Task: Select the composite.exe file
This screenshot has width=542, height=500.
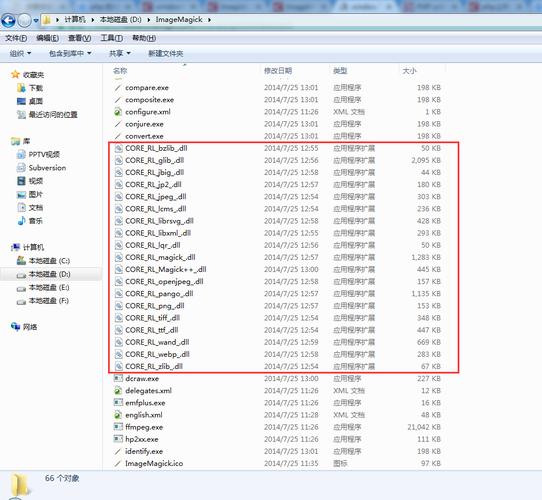Action: [150, 100]
